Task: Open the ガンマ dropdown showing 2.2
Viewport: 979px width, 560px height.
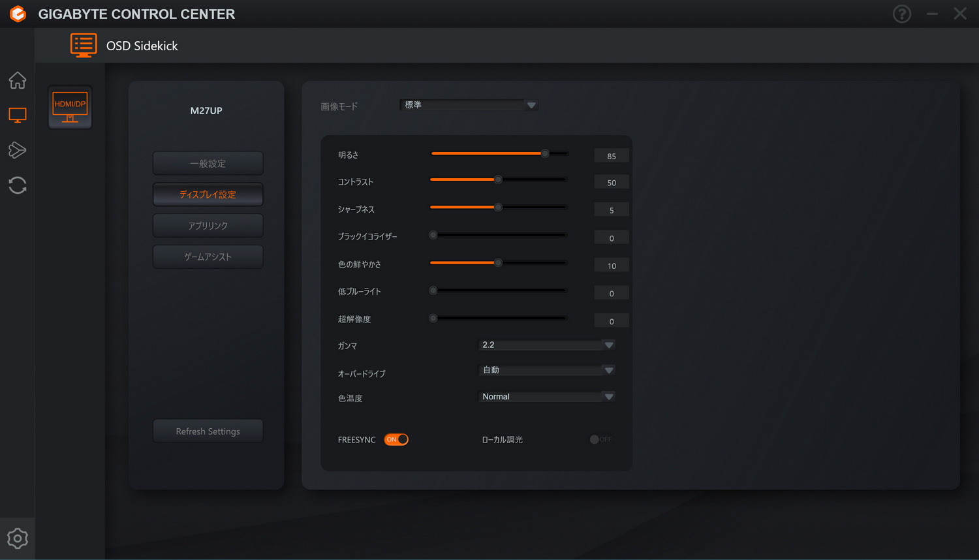Action: (547, 345)
